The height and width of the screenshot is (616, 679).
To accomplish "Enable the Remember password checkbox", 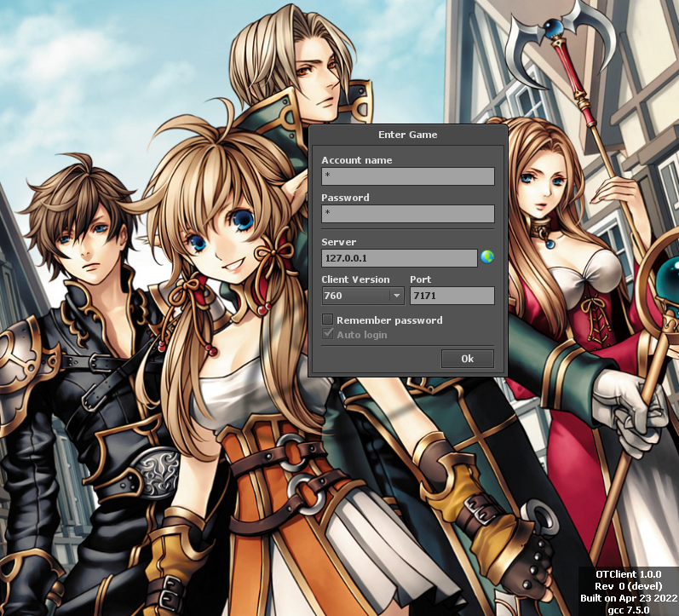I will pyautogui.click(x=327, y=320).
